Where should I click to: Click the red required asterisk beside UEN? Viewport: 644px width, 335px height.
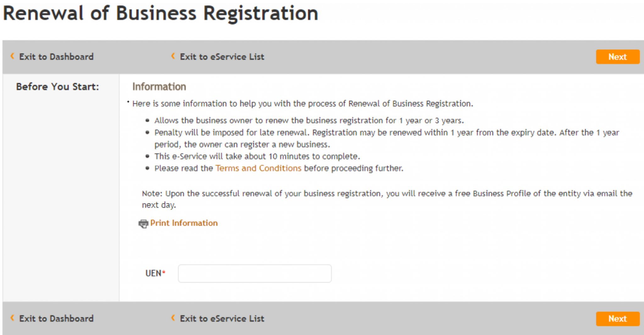click(164, 272)
